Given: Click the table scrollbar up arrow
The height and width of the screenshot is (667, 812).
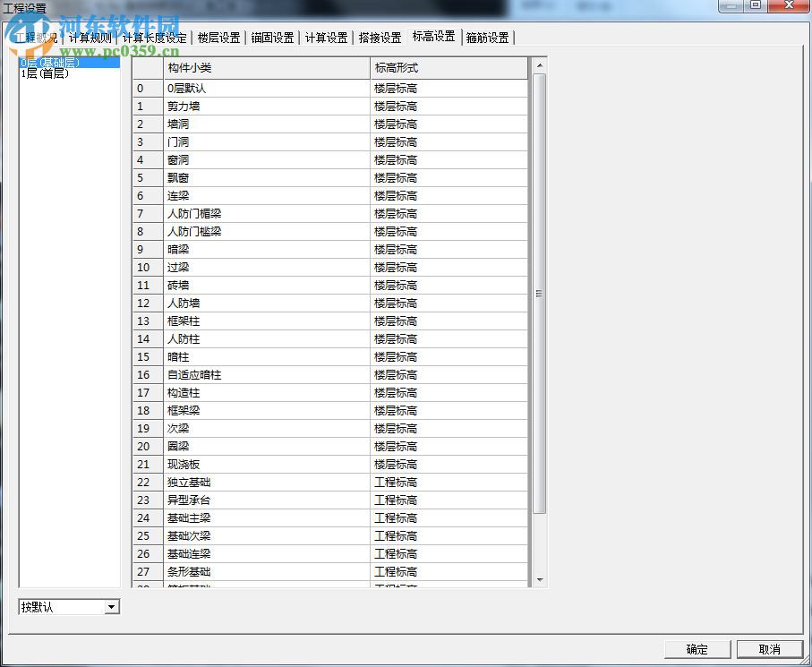Looking at the screenshot, I should [x=540, y=65].
